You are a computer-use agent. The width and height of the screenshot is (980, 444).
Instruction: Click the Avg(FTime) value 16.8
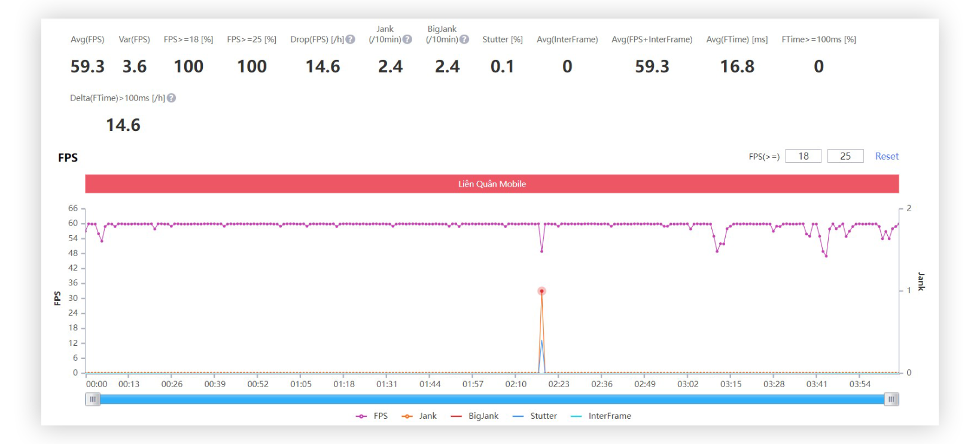(x=737, y=66)
